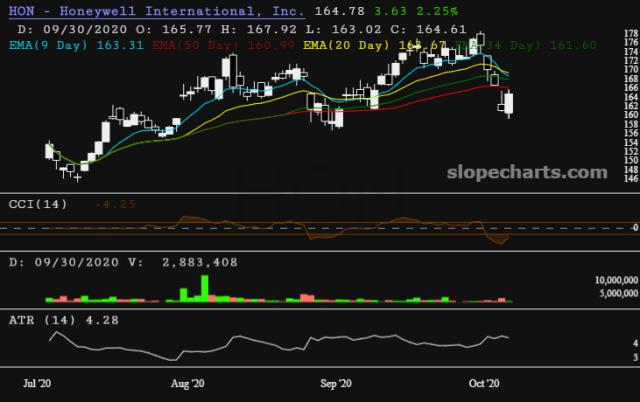Click the CCI(14) indicator label

pyautogui.click(x=38, y=204)
